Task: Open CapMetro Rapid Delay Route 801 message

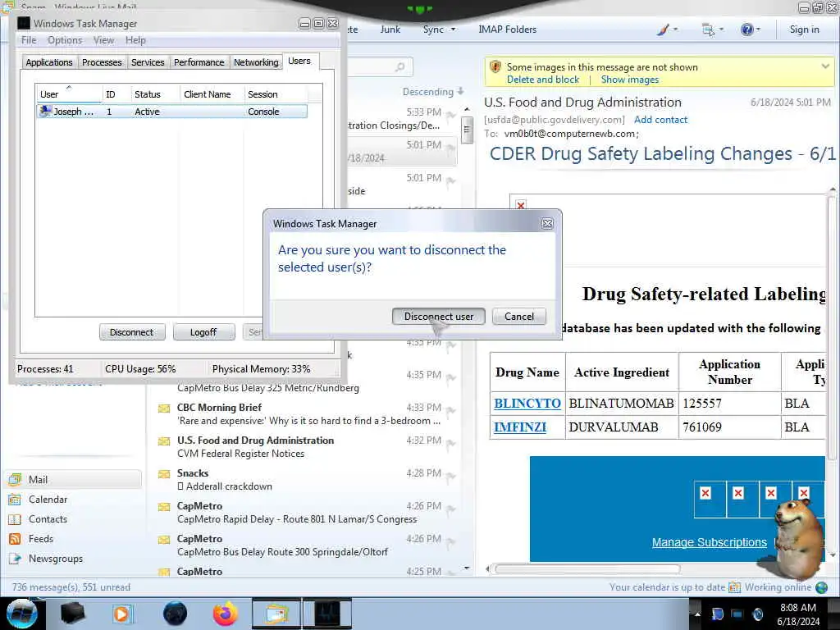Action: [x=307, y=513]
